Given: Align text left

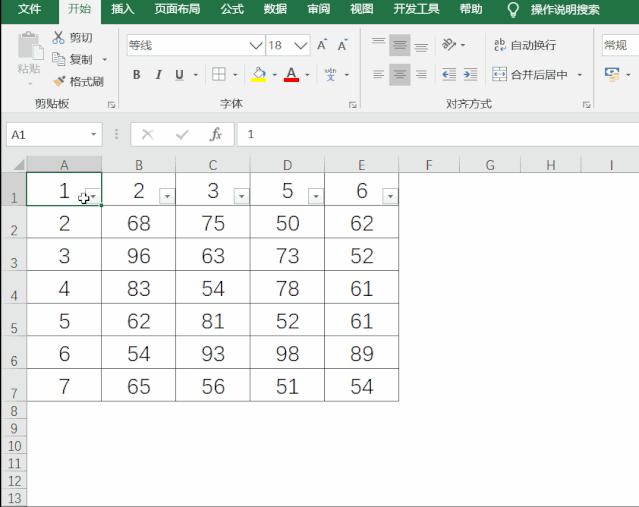Looking at the screenshot, I should 379,75.
